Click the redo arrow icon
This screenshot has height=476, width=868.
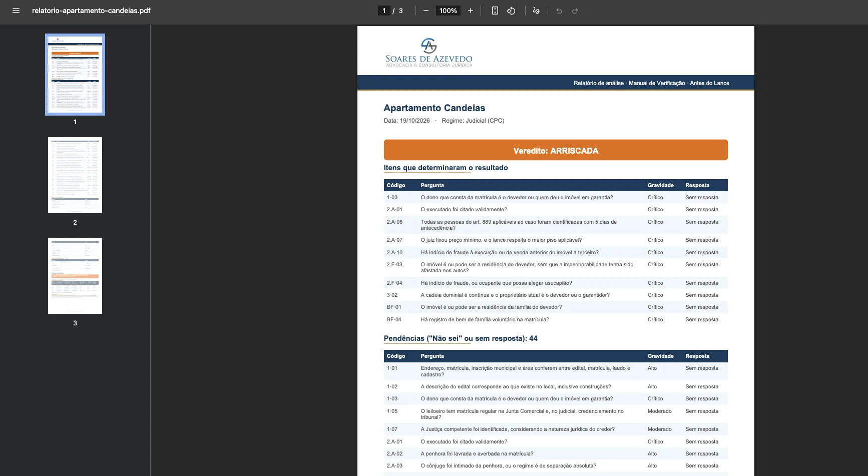(575, 11)
